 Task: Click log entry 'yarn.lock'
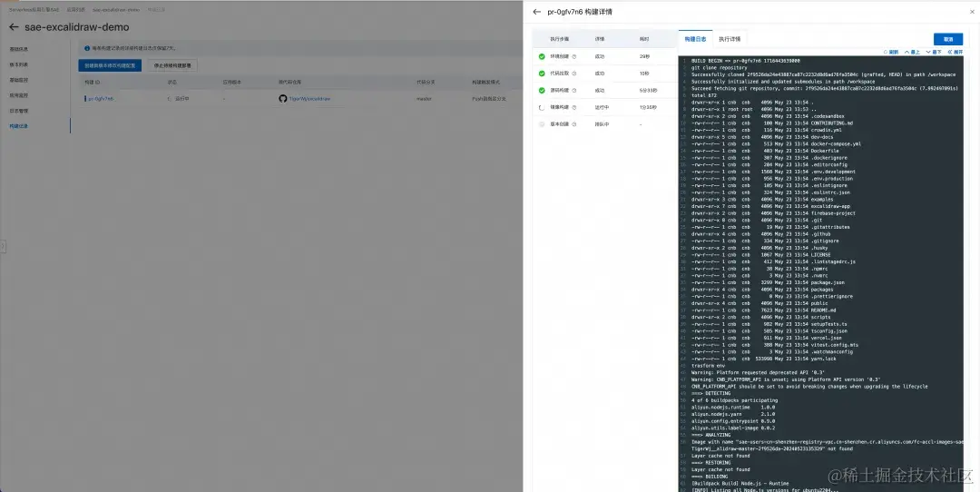pyautogui.click(x=824, y=359)
